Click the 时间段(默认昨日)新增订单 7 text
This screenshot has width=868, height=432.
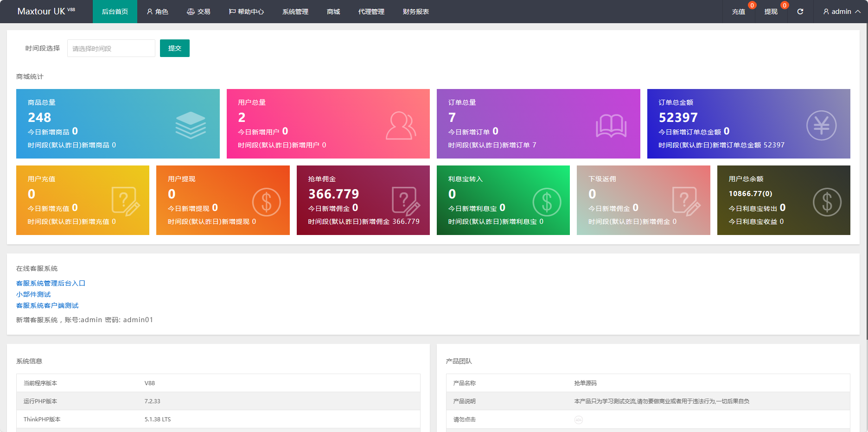(492, 145)
